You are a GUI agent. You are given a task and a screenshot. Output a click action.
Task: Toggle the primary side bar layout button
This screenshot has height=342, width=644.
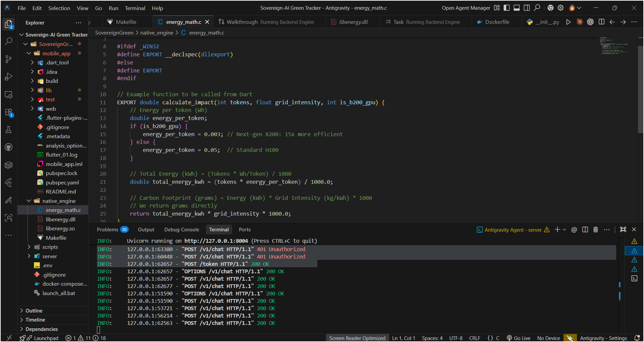pos(507,8)
